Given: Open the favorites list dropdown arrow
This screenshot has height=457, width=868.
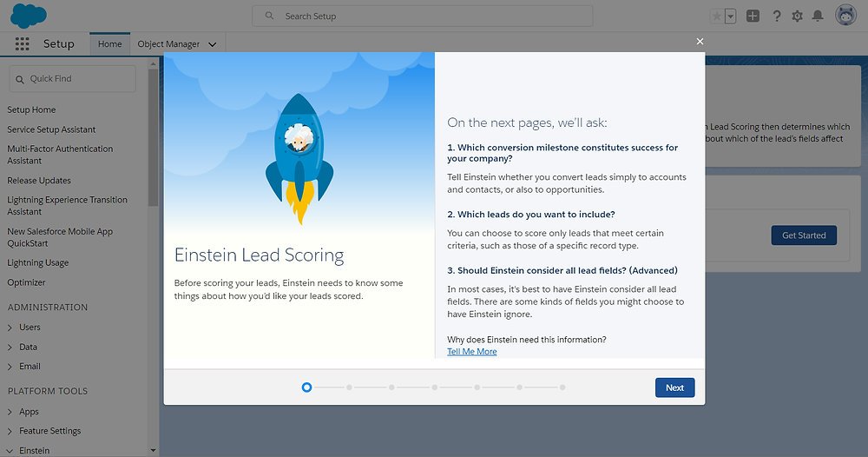Looking at the screenshot, I should pyautogui.click(x=731, y=16).
